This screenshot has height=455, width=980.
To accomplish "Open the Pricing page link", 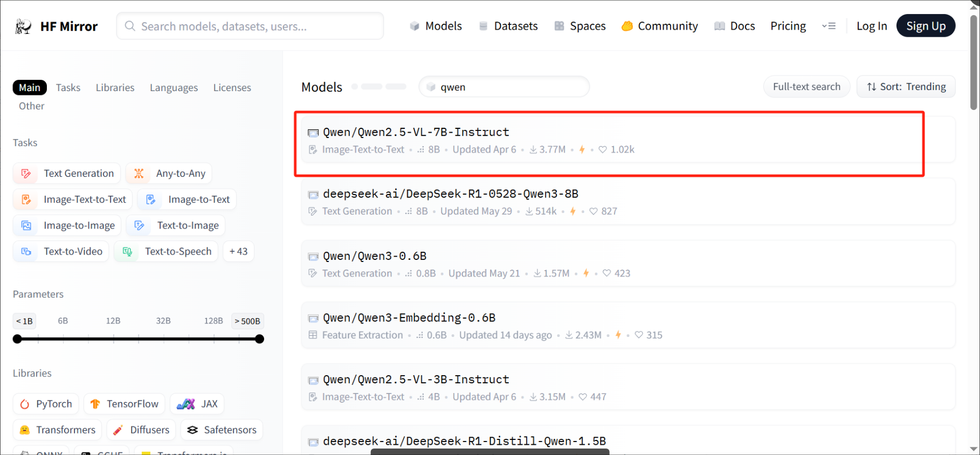I will tap(788, 26).
